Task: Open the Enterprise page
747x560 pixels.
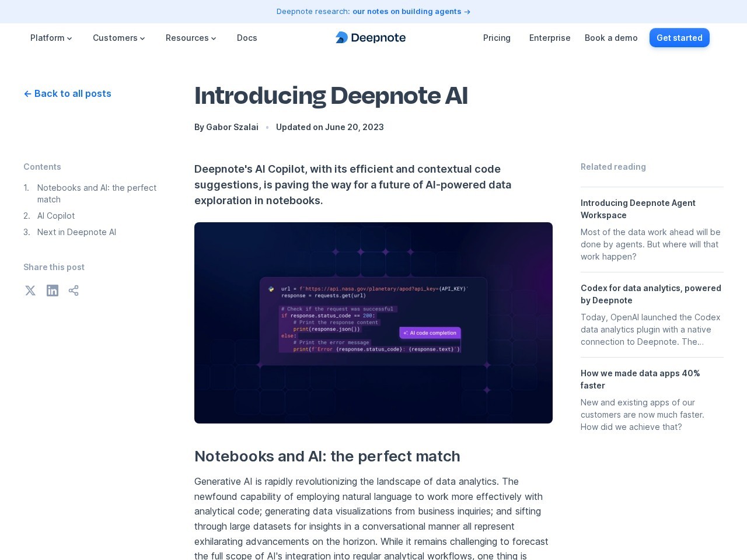Action: tap(550, 38)
